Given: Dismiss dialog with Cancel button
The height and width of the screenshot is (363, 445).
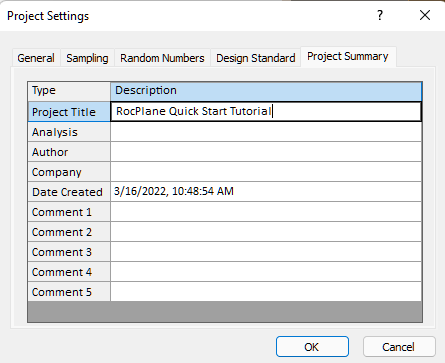Looking at the screenshot, I should (399, 347).
